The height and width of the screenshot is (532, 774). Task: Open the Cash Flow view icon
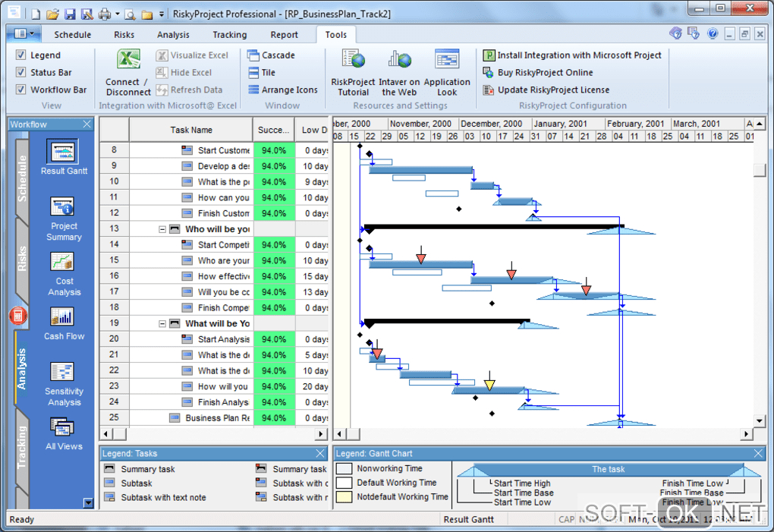pos(63,316)
